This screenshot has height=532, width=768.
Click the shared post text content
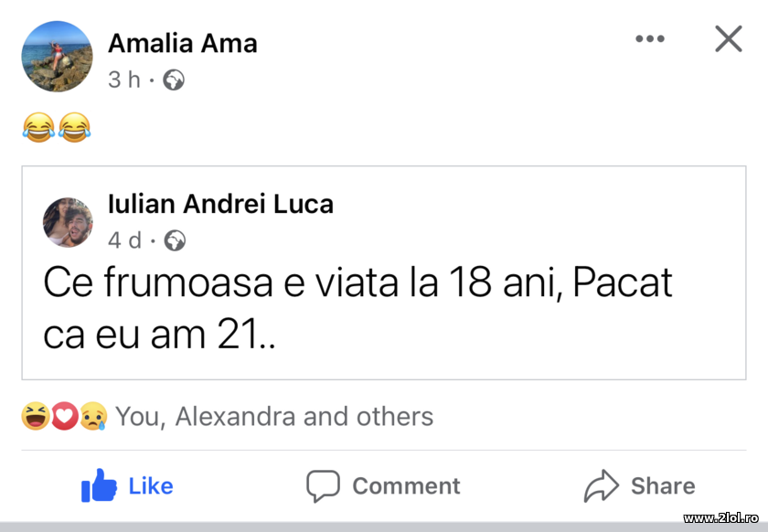coord(357,307)
